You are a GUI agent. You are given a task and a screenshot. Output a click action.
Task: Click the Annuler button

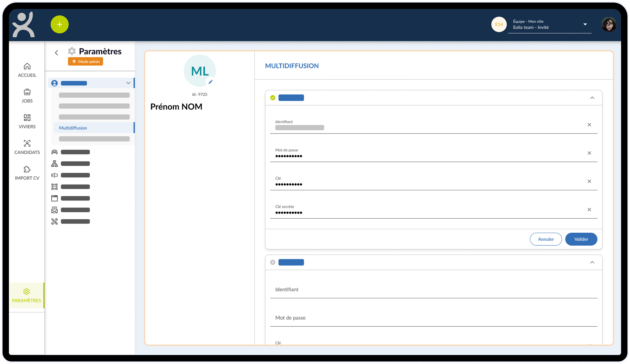546,239
